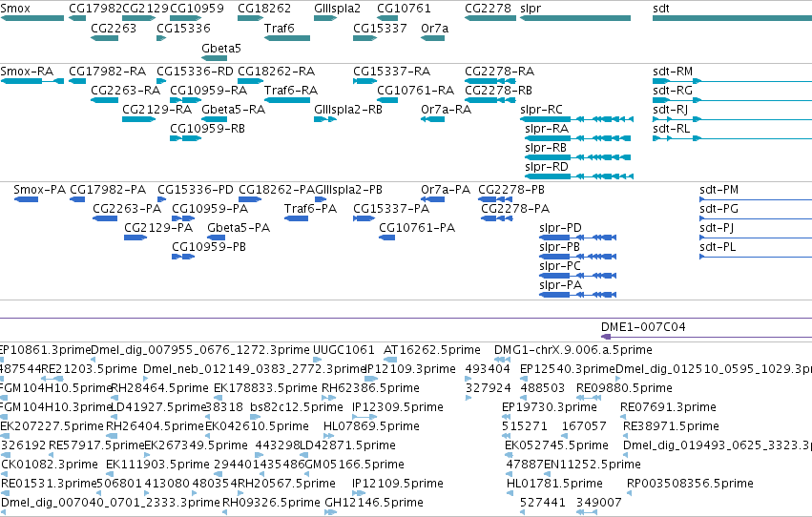Click the CG15336-PD protein
Image resolution: width=812 pixels, height=517 pixels.
[x=161, y=199]
